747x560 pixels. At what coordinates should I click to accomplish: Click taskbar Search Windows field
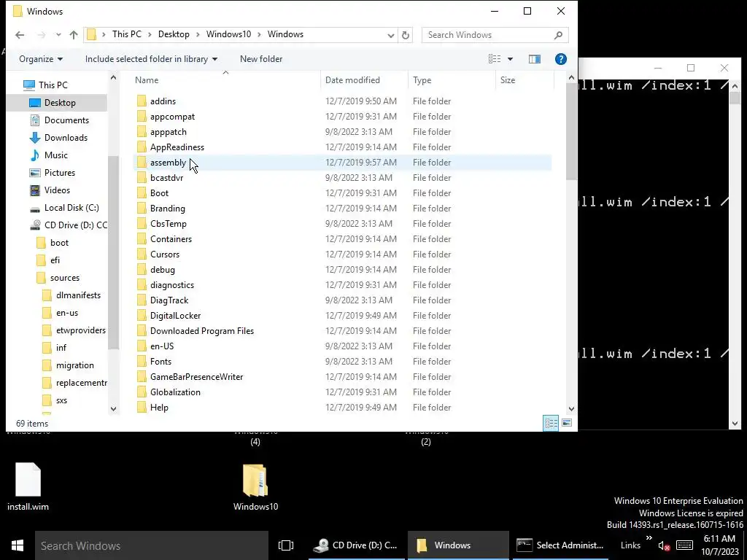[152, 545]
